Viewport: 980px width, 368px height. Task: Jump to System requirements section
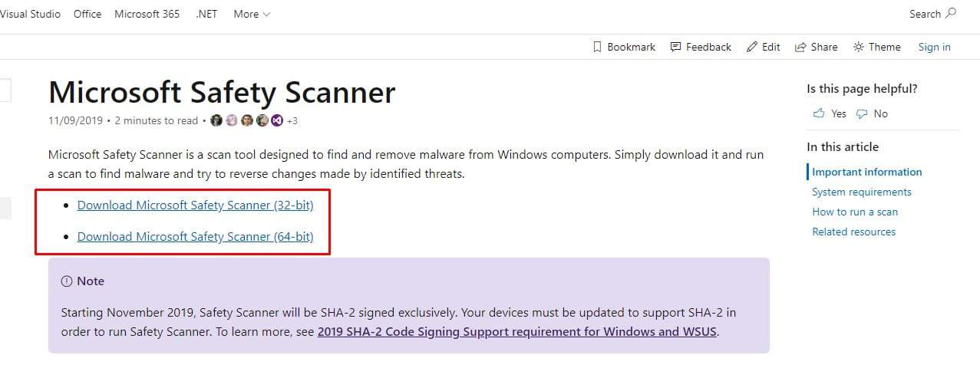coord(861,192)
